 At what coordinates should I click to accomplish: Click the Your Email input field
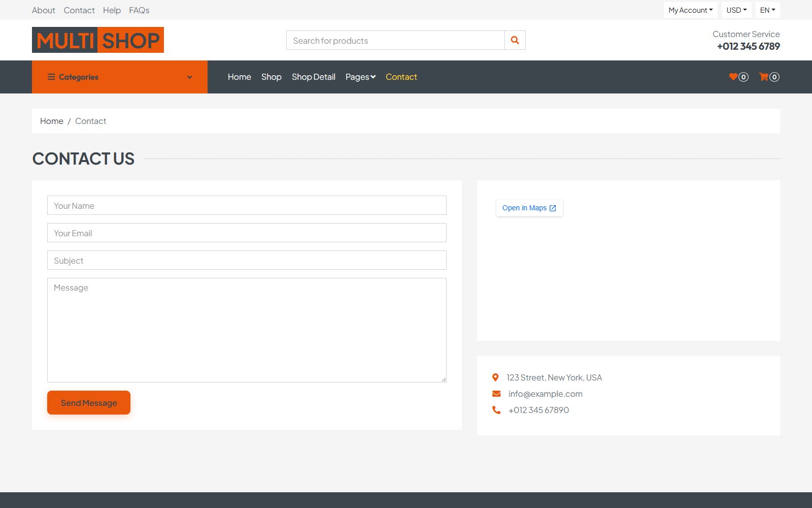point(247,233)
